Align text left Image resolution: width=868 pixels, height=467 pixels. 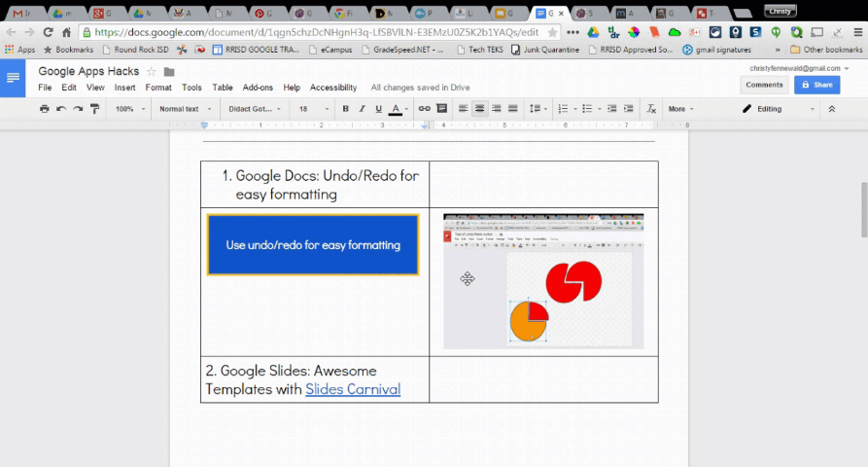point(464,109)
